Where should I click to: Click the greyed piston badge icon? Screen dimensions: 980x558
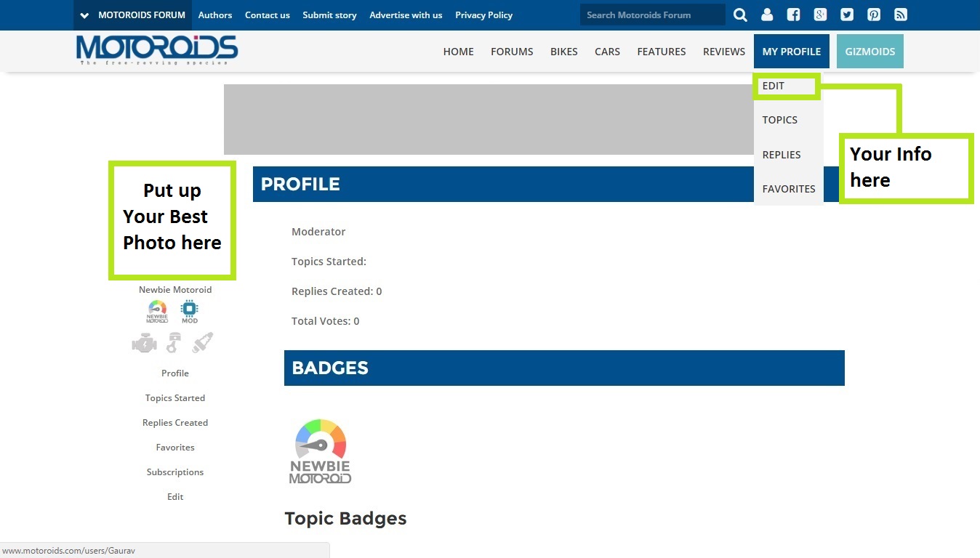174,343
